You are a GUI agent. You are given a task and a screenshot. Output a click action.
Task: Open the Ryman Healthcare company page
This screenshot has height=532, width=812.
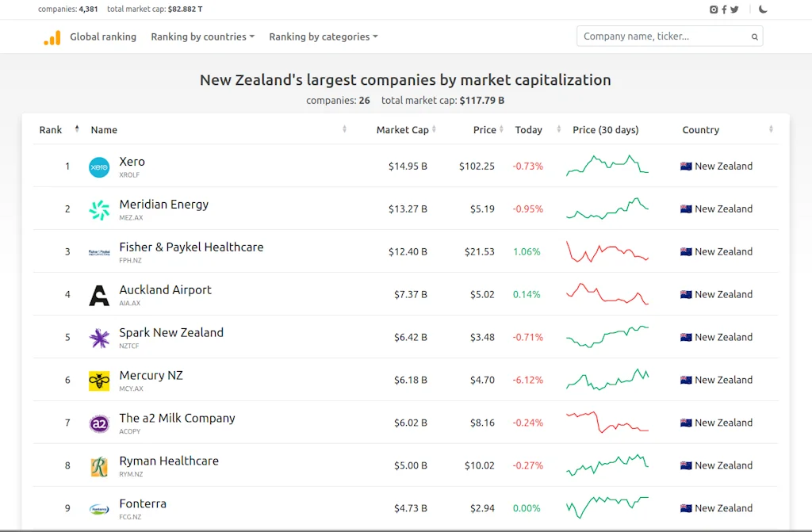point(169,461)
